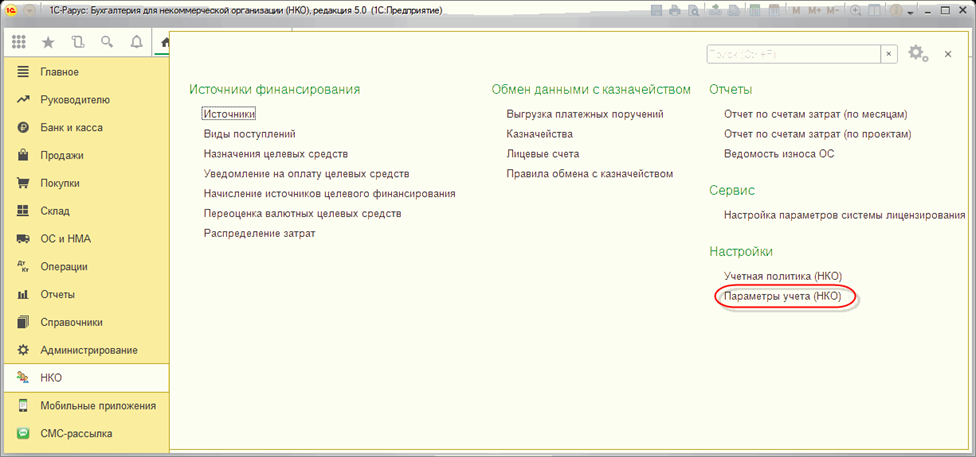
Task: Open the Продажи section
Action: click(85, 156)
